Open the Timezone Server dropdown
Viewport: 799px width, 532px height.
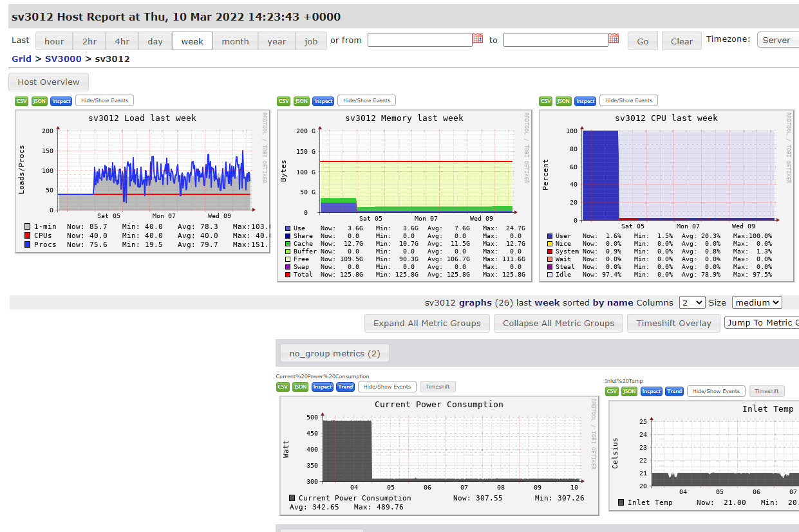coord(779,39)
